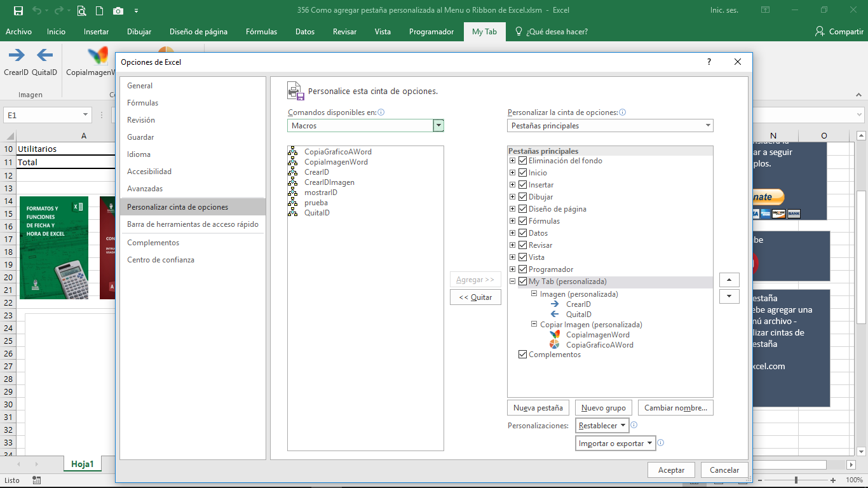Click the Nueva pestaña button
Screen dimensions: 868x488
tap(538, 408)
